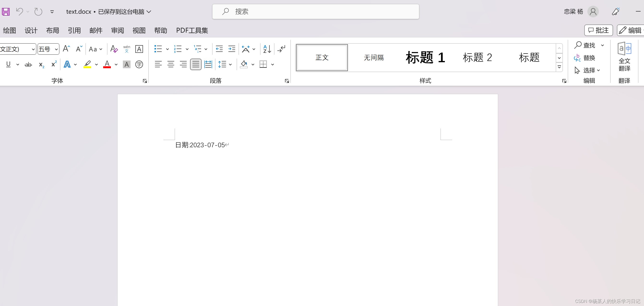644x306 pixels.
Task: Open the Aa change case dropdown
Action: 95,49
